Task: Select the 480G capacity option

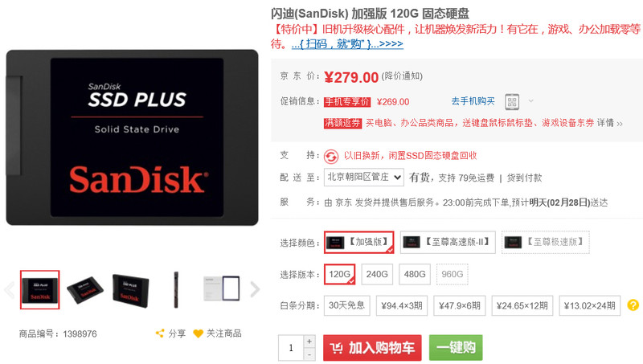Action: 415,274
